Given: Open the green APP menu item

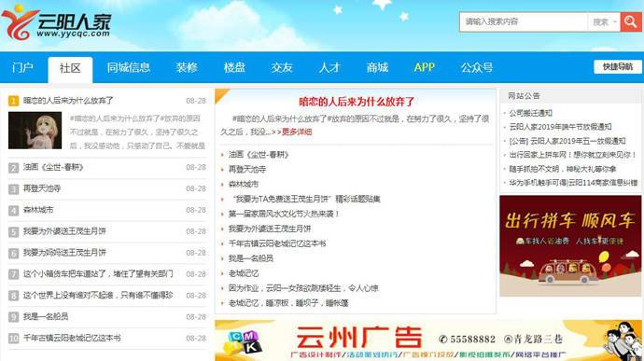Looking at the screenshot, I should (x=425, y=68).
